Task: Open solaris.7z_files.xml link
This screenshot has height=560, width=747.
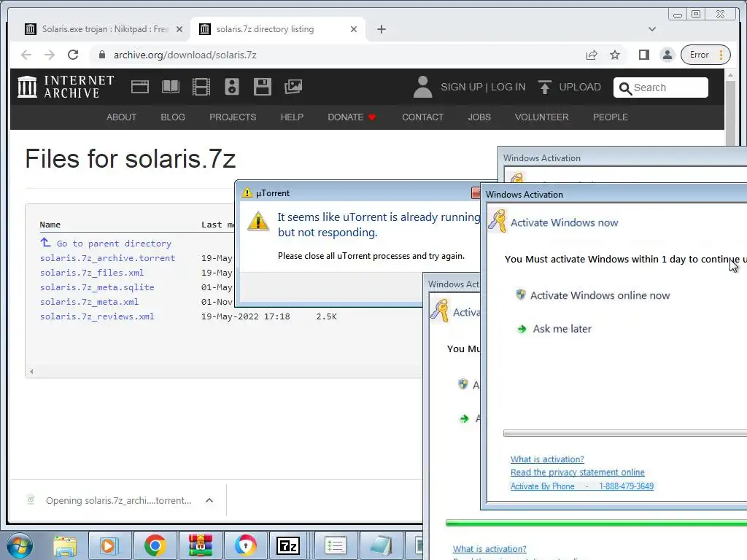Action: point(92,273)
